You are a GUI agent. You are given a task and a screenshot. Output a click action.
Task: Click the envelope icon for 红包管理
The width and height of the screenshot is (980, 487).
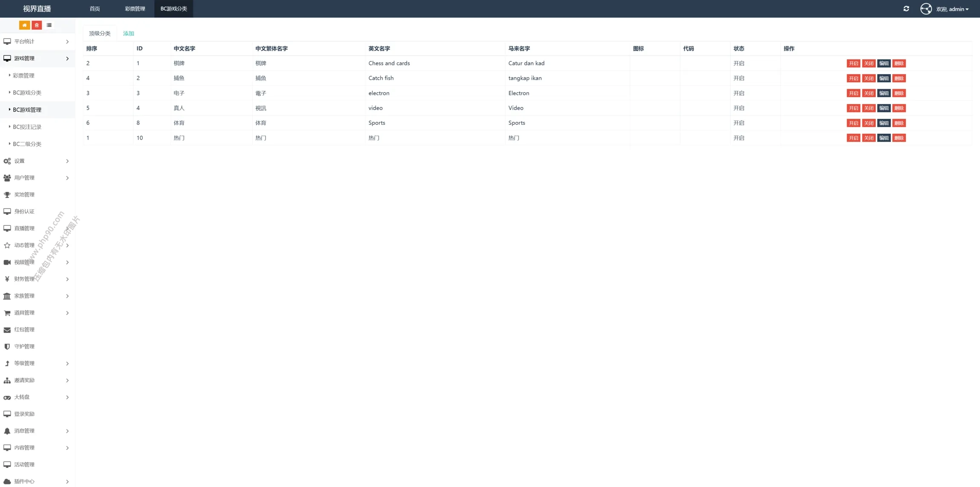tap(7, 330)
